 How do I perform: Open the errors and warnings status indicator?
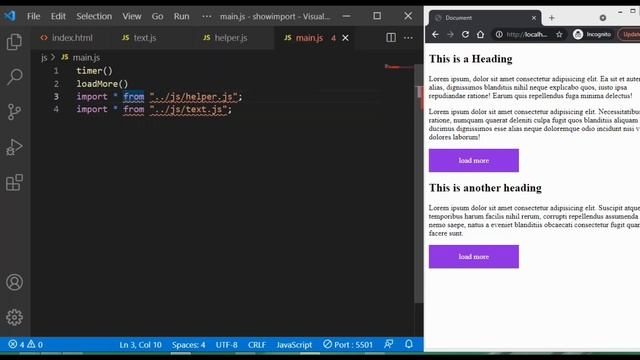pos(25,344)
